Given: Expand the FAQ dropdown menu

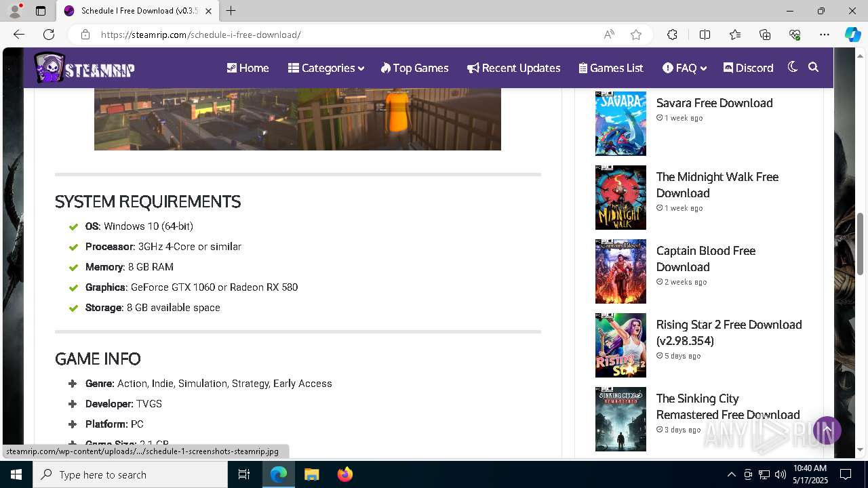Looking at the screenshot, I should coord(685,68).
